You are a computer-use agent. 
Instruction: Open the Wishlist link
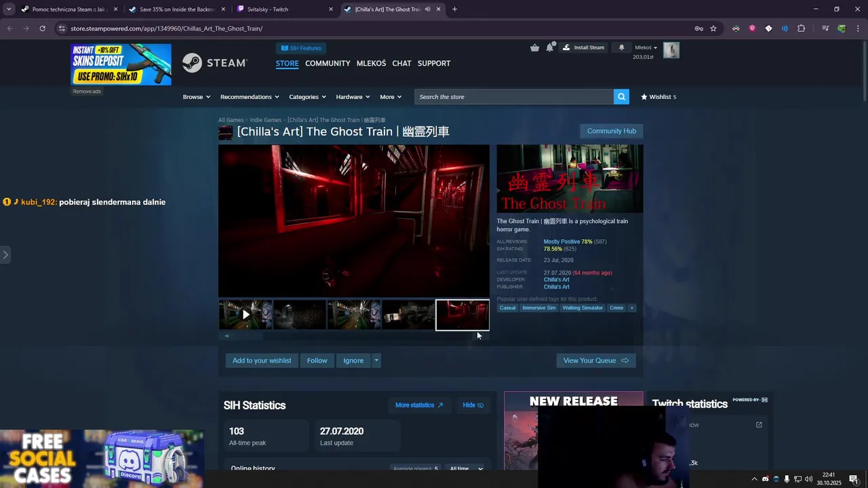pyautogui.click(x=658, y=97)
